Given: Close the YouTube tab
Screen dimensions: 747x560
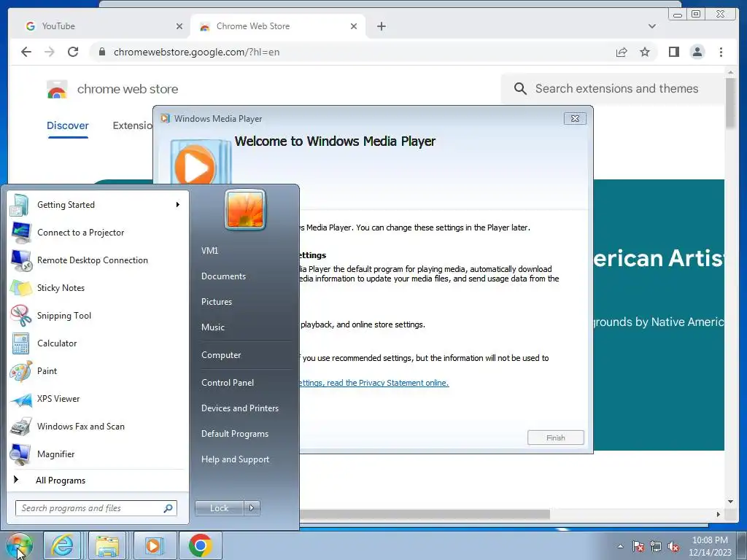Looking at the screenshot, I should click(x=179, y=26).
